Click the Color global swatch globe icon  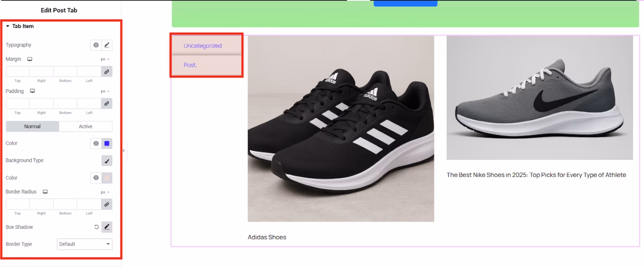(x=96, y=143)
